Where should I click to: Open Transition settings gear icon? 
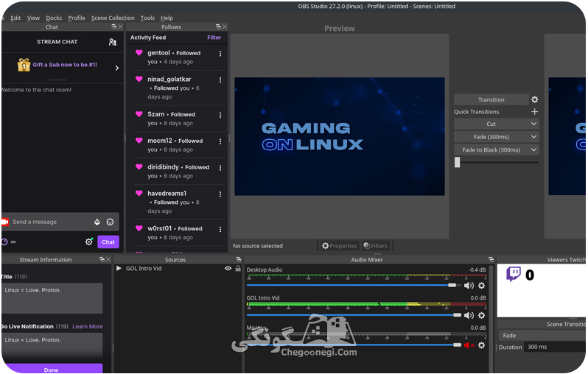[x=535, y=99]
